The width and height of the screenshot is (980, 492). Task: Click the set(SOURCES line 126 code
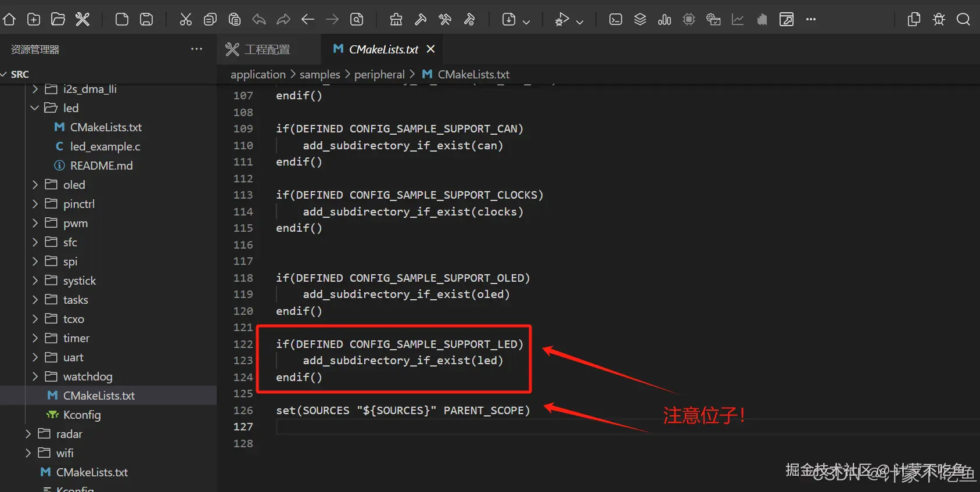(x=403, y=410)
